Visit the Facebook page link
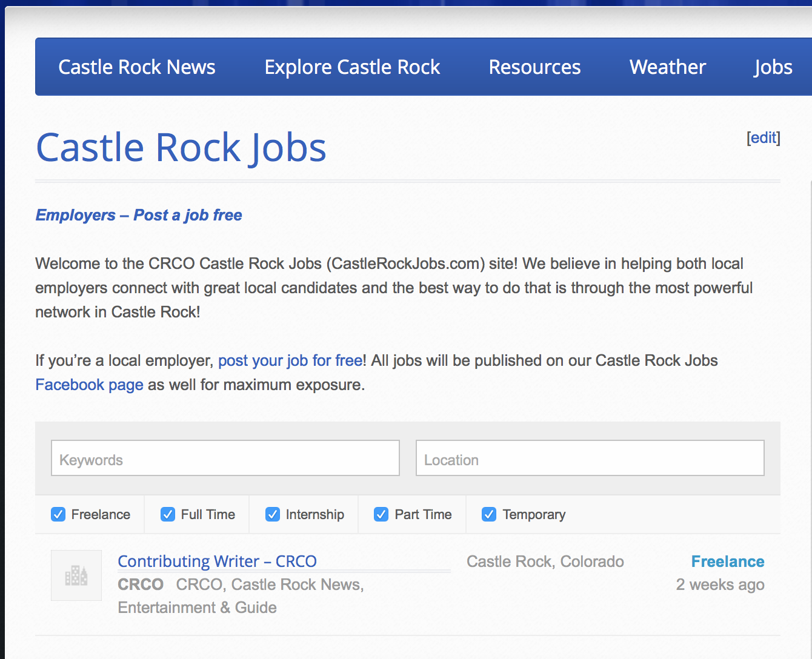 89,385
